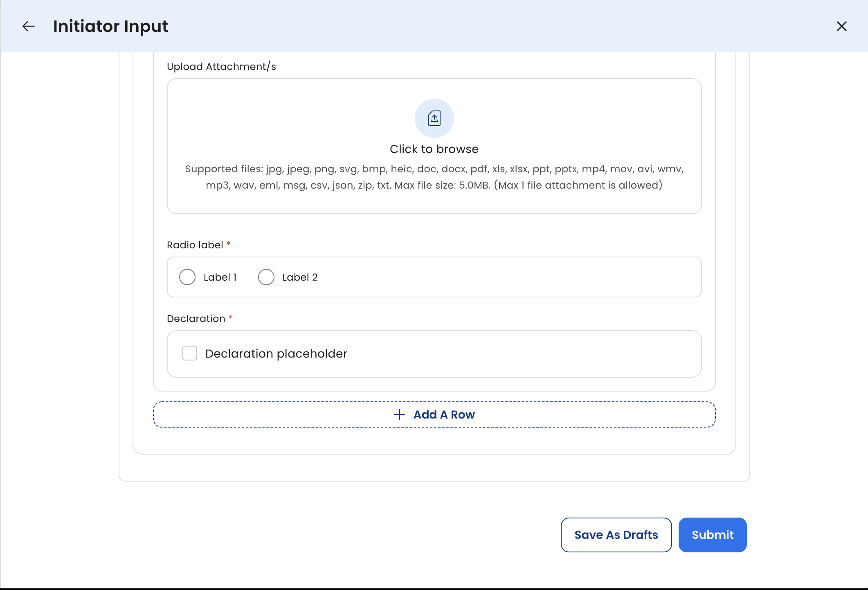Close the Initiator Input dialog
The height and width of the screenshot is (590, 868).
pyautogui.click(x=841, y=27)
